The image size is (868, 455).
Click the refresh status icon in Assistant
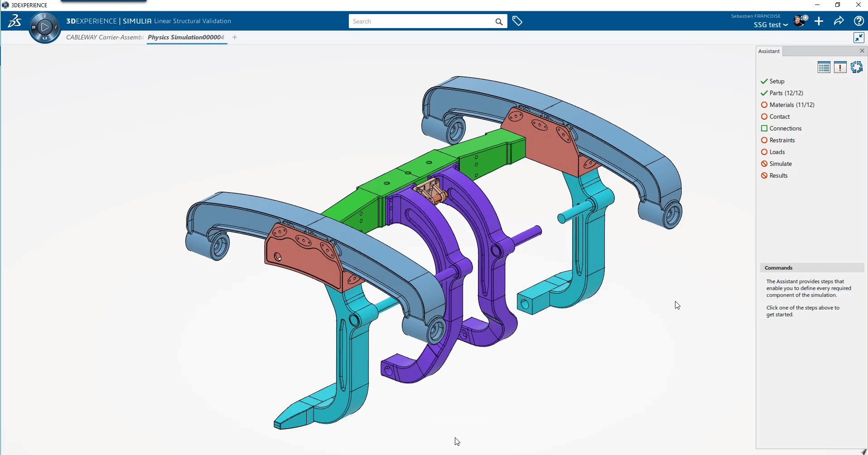click(x=857, y=67)
